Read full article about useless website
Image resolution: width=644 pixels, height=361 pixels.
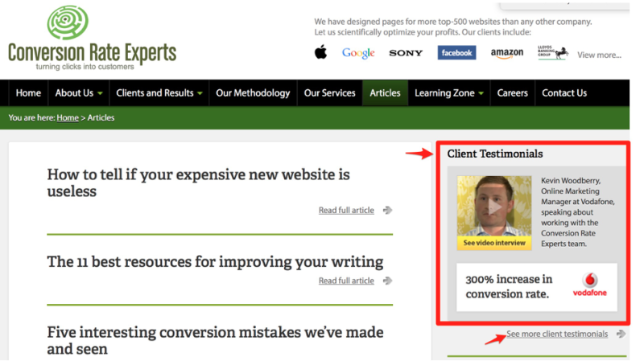coord(346,211)
